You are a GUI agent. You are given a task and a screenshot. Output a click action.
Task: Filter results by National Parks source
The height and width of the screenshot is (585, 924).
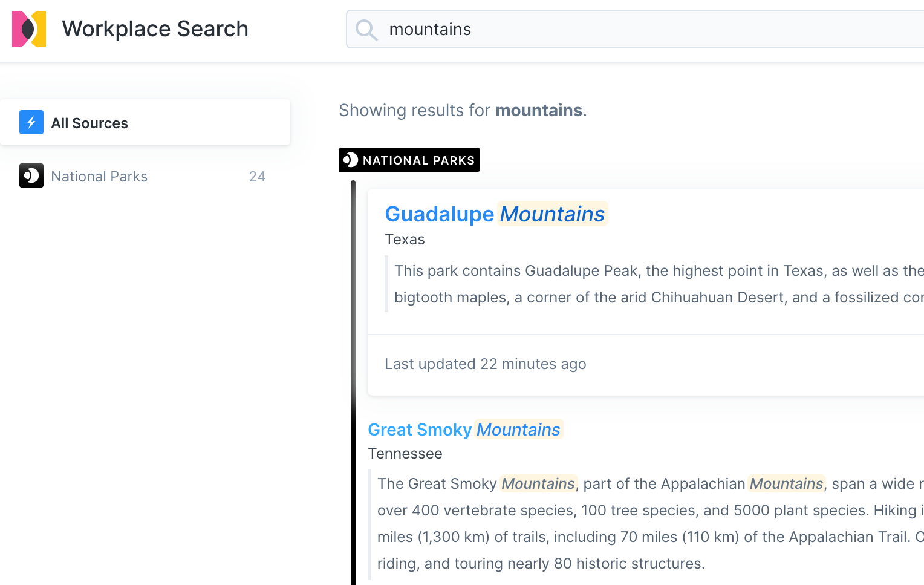coord(99,177)
